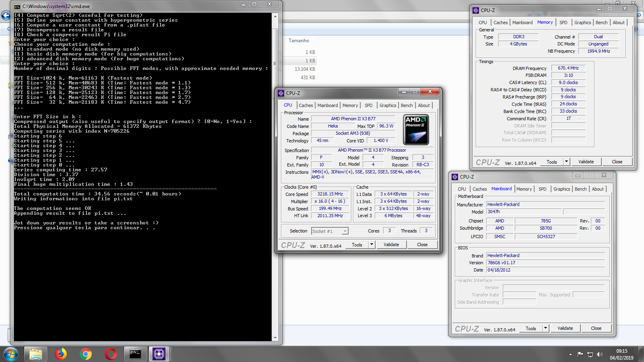Open File Explorer from the taskbar

pos(36,354)
